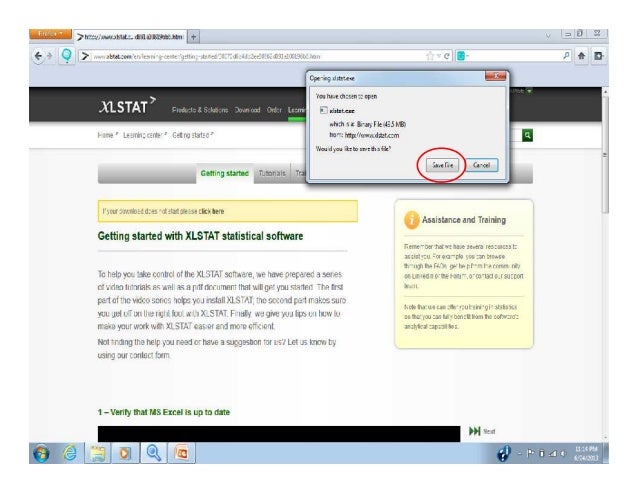
Task: Click the network signal tray icon
Action: click(x=553, y=453)
